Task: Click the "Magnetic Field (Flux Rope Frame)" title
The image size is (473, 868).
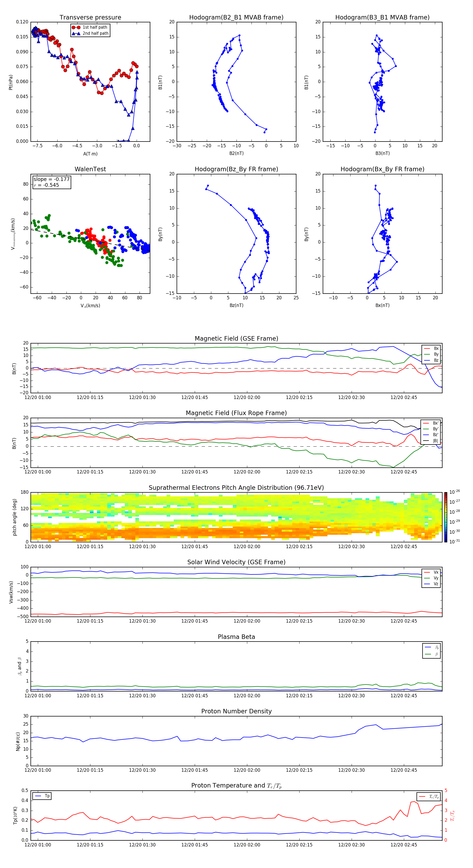Action: click(x=236, y=413)
